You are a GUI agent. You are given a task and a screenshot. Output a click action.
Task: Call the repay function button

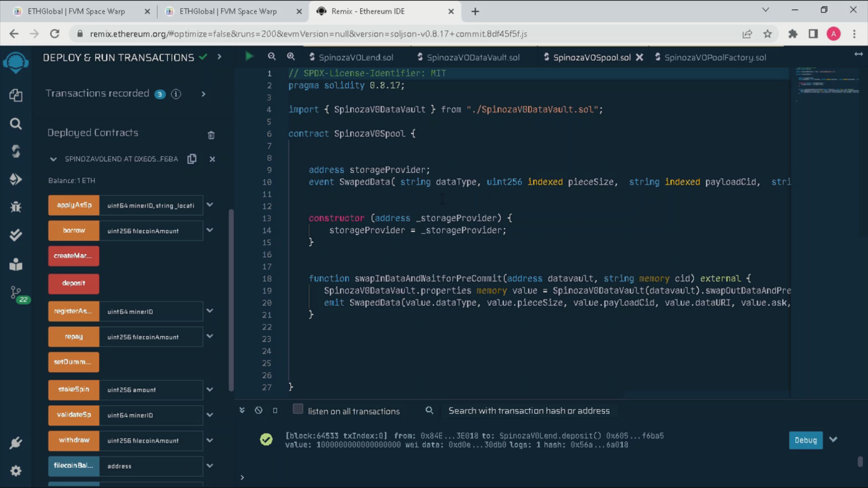pos(74,337)
